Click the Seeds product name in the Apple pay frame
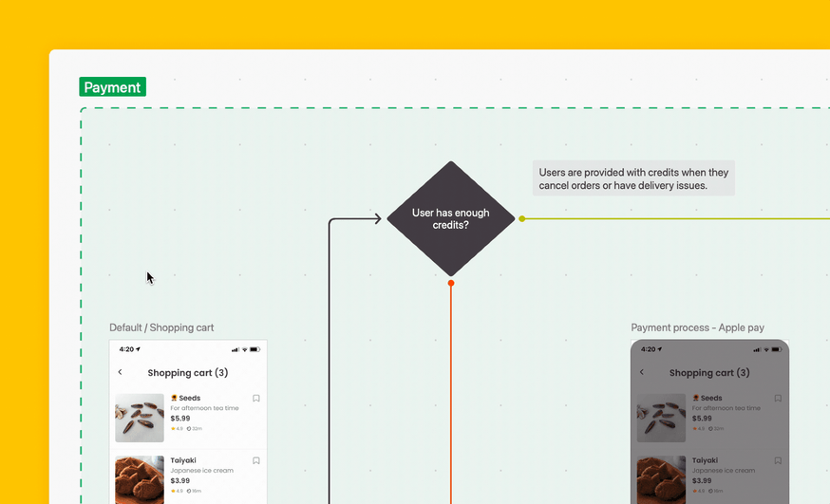Screen dimensions: 830x504 (711, 398)
